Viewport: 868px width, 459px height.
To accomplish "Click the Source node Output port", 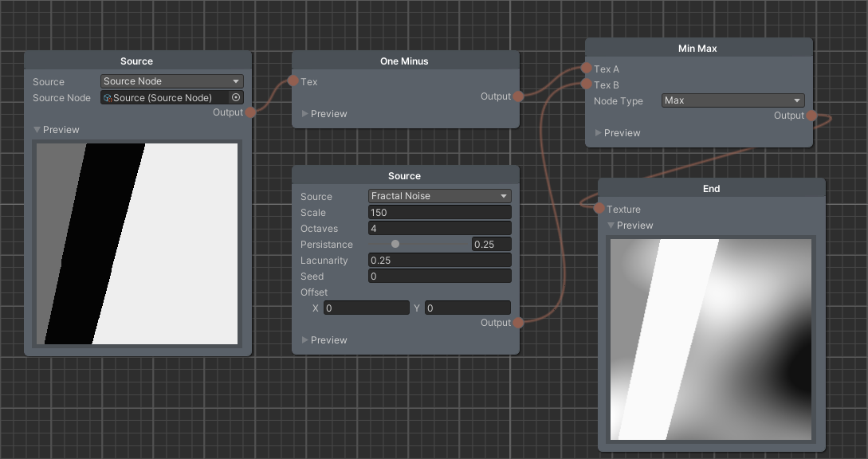I will tap(250, 113).
